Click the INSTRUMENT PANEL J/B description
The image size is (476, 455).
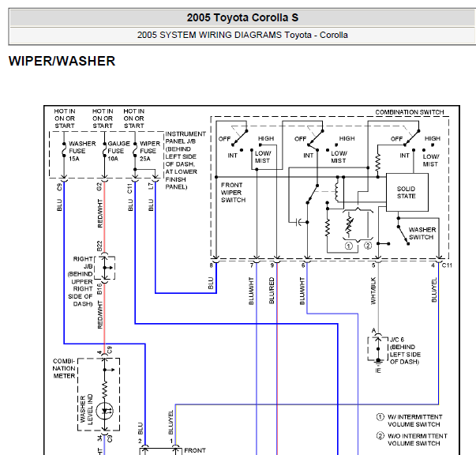point(186,160)
